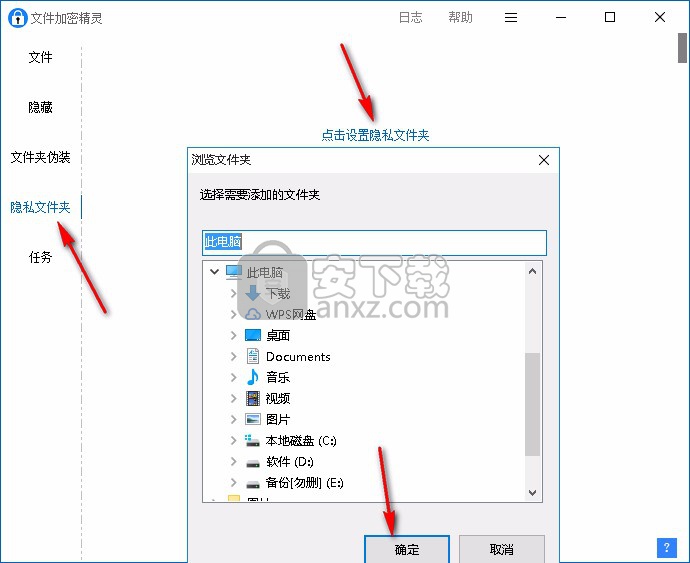Image resolution: width=690 pixels, height=563 pixels.
Task: Click the 视频 film icon
Action: pos(253,398)
